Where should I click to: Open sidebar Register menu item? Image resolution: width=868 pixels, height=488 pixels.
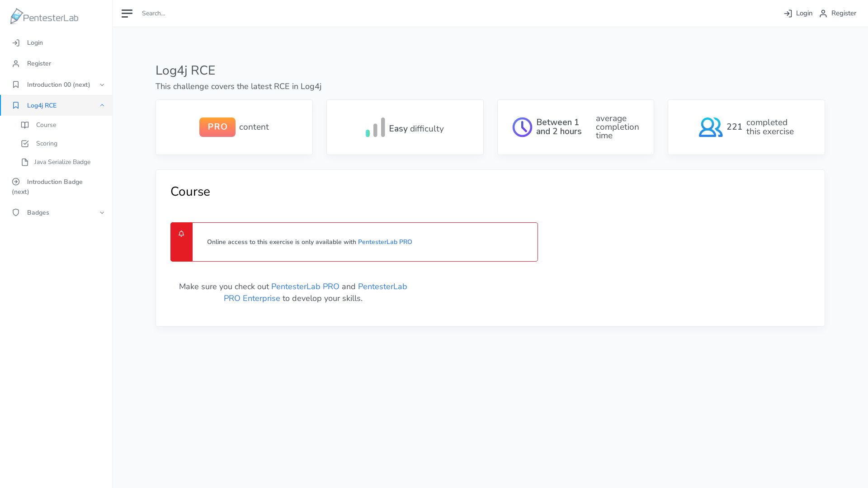click(x=56, y=64)
